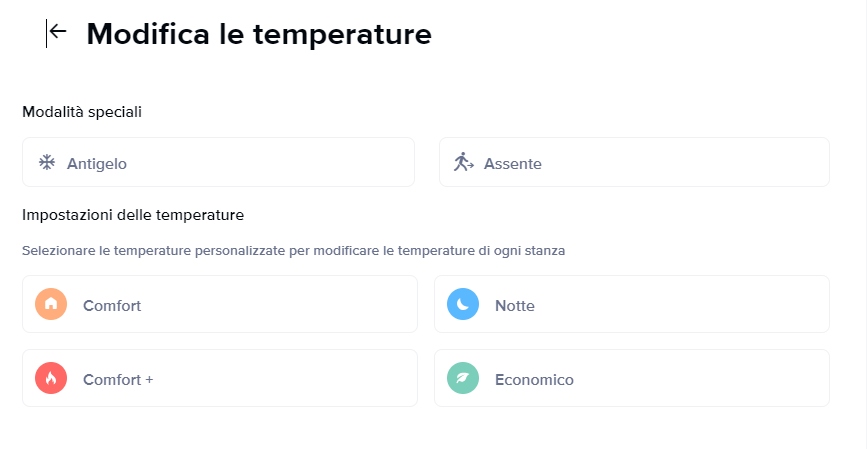This screenshot has width=867, height=449.
Task: Select the red flame Comfort + icon
Action: [x=51, y=378]
